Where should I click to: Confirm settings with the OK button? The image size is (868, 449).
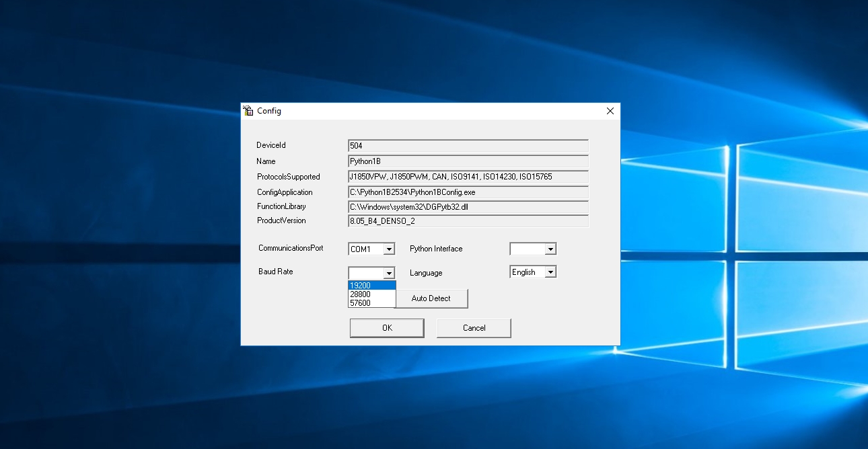(387, 328)
